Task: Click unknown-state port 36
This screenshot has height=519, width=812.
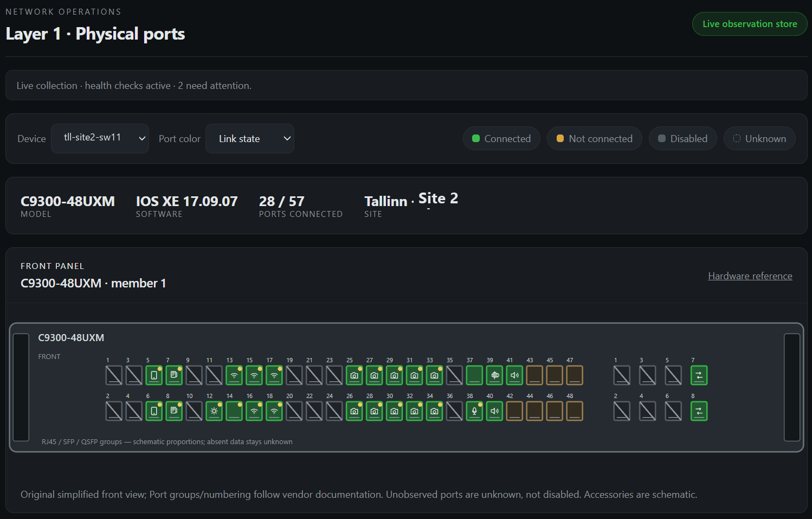Action: [454, 411]
